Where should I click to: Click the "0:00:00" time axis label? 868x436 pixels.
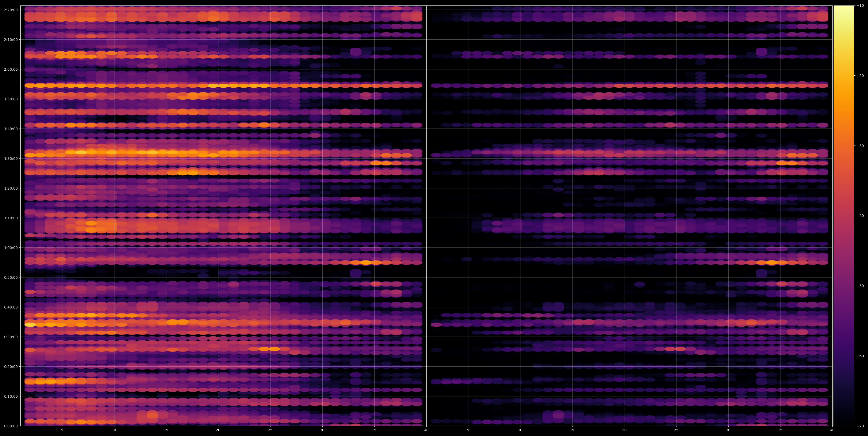[x=10, y=426]
